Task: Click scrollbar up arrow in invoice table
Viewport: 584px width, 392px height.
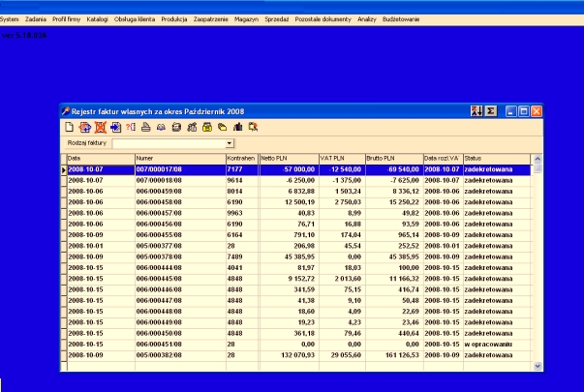Action: coord(538,159)
